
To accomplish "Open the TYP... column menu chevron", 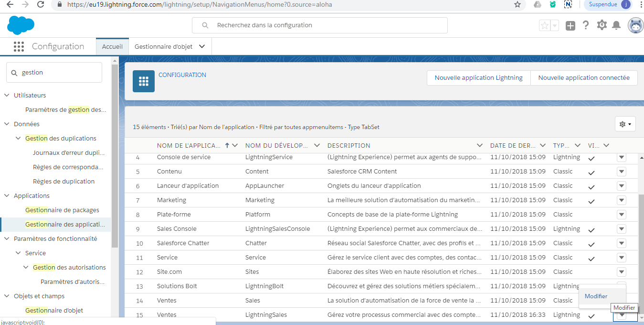I will [x=578, y=146].
